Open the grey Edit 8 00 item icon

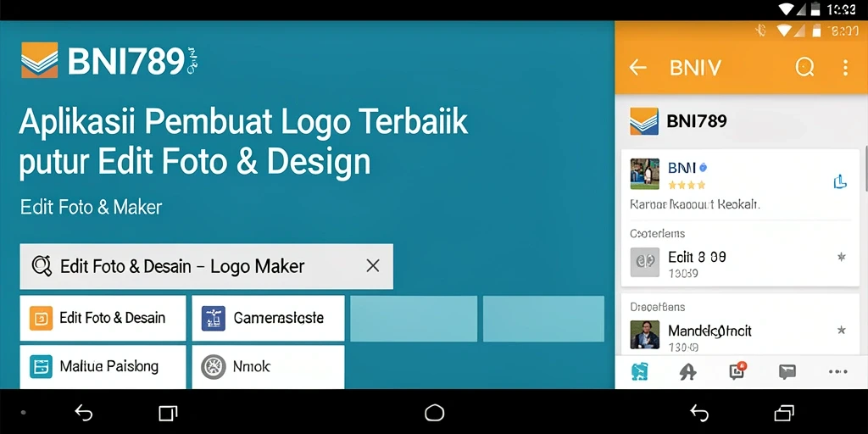[x=645, y=262]
